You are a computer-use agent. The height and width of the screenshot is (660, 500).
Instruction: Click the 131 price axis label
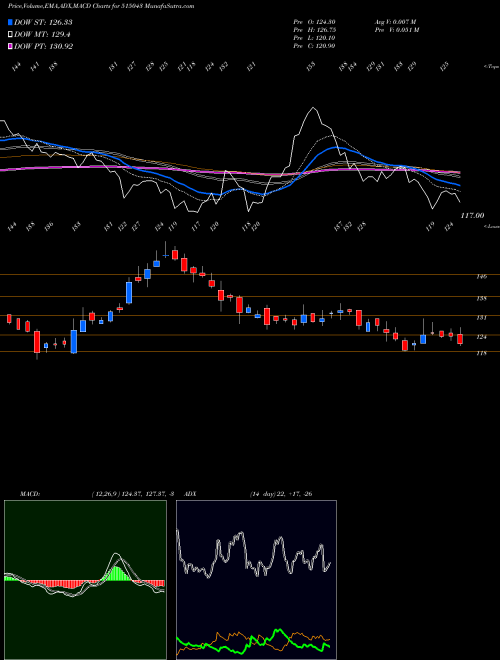pyautogui.click(x=482, y=318)
